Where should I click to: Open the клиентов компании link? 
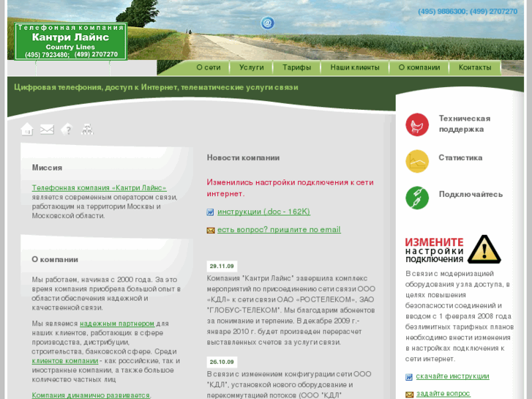65,361
